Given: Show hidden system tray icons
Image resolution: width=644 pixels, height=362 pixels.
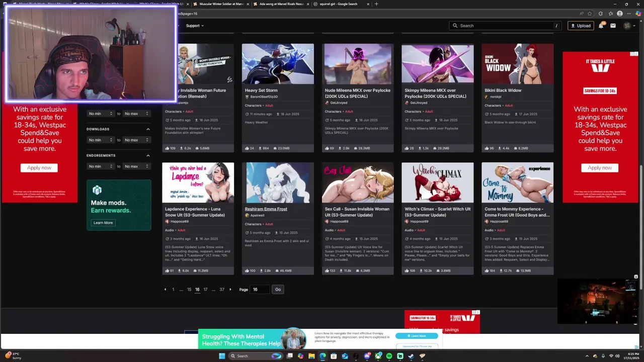Looking at the screenshot, I should [587, 356].
